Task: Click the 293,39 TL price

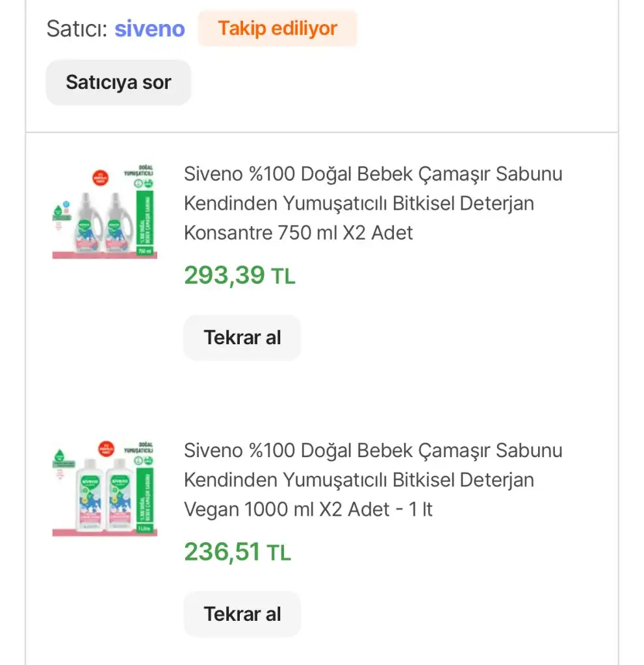Action: (239, 275)
